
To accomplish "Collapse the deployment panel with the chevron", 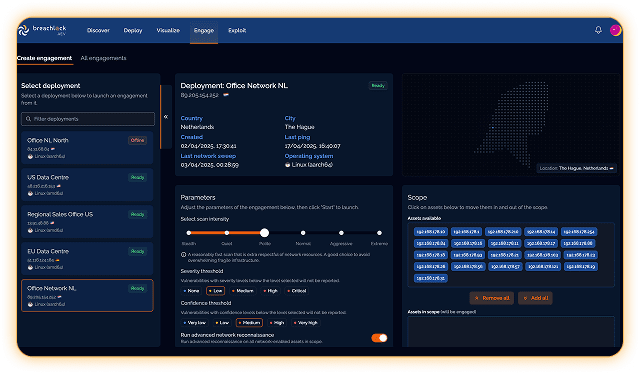I will coord(166,117).
